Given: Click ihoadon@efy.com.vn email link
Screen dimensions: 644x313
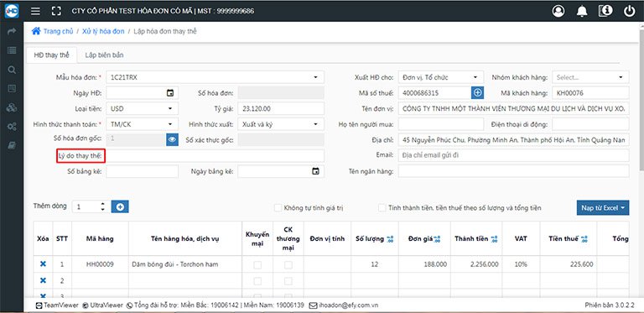Looking at the screenshot, I should click(x=343, y=305).
